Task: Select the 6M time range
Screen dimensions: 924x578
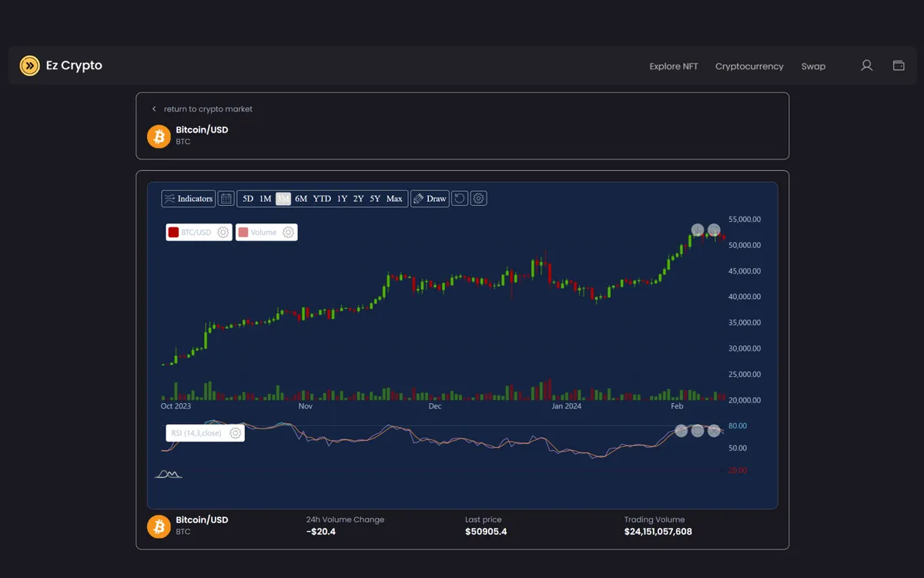Action: [x=301, y=199]
